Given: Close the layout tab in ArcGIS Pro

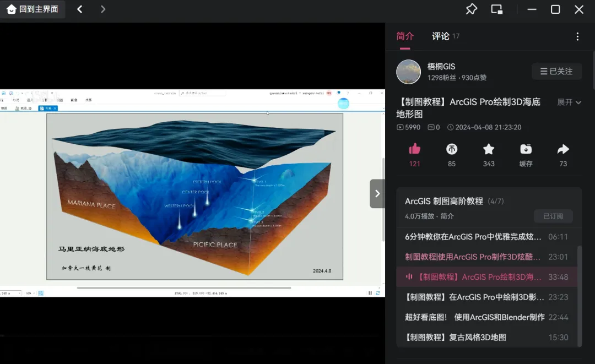Looking at the screenshot, I should [55, 108].
